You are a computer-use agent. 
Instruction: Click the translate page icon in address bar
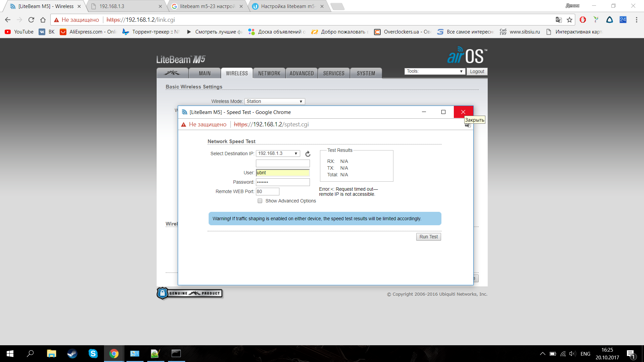coord(558,20)
